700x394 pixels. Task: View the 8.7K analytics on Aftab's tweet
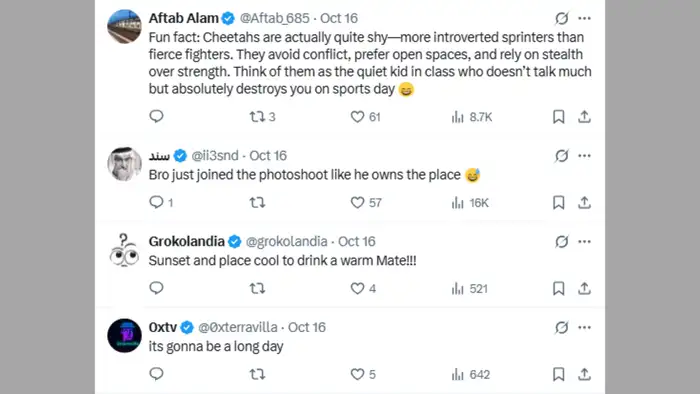point(471,117)
